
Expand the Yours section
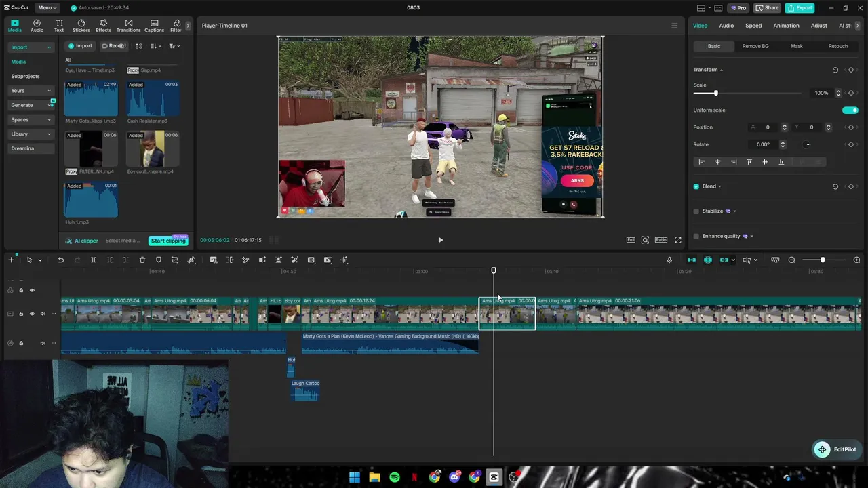[x=31, y=91]
